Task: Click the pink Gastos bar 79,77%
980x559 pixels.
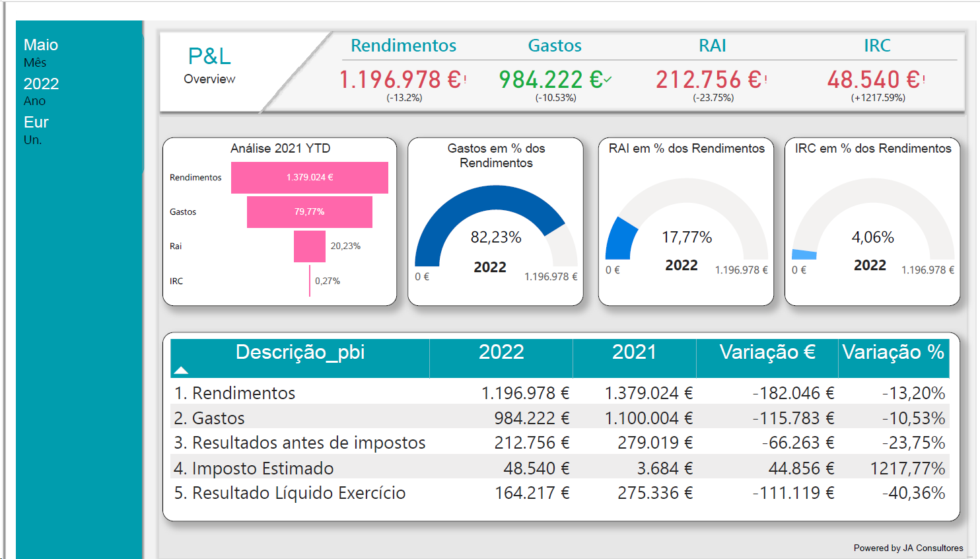Action: pos(310,211)
